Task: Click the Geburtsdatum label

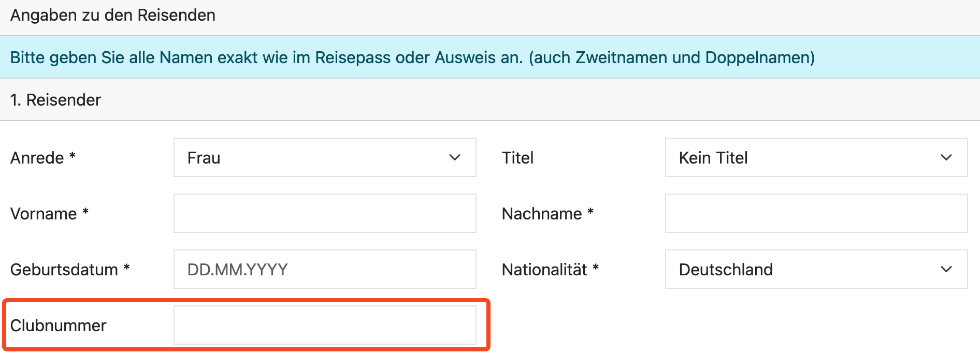Action: pos(64,270)
